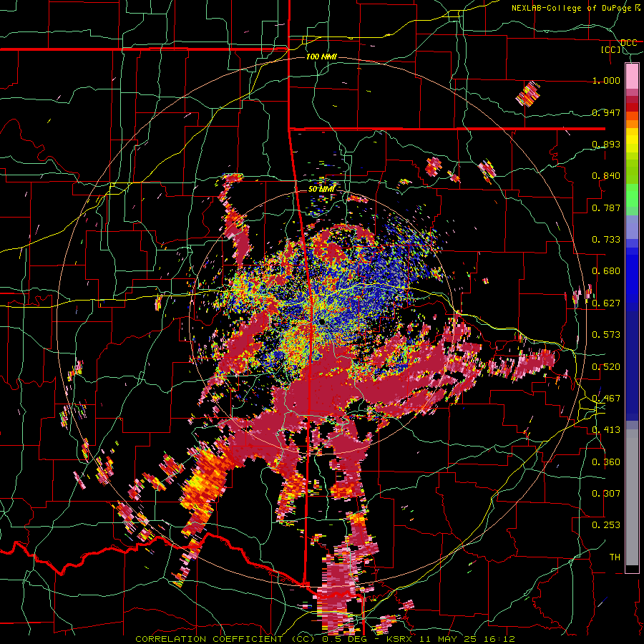
Task: Select the DCC label above the color scale
Action: coord(629,43)
